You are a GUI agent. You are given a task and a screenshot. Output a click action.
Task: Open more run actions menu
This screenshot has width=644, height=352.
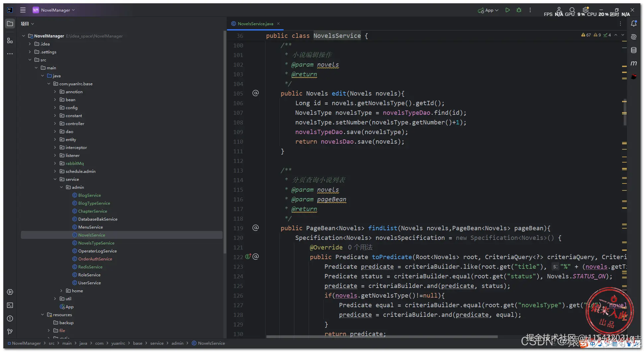click(x=530, y=10)
